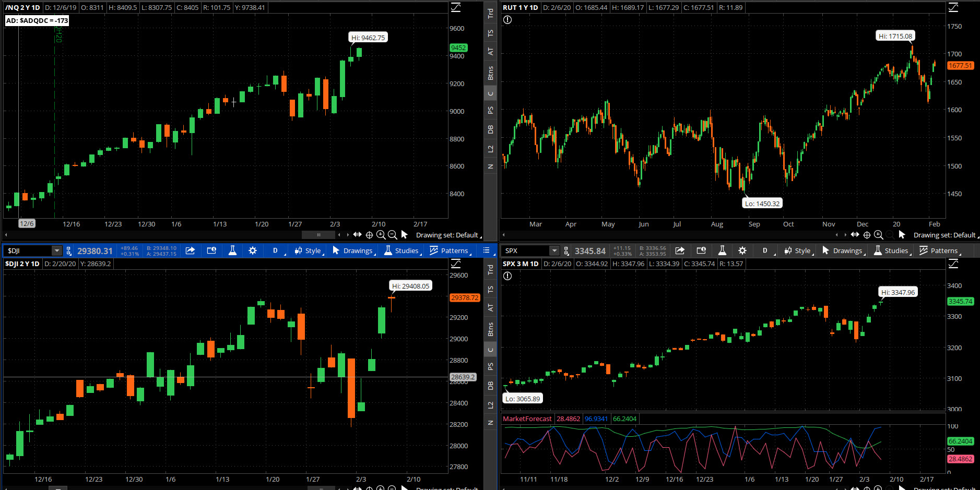Viewport: 980px width, 490px height.
Task: Select PS side tab on /NQ chart
Action: (490, 111)
